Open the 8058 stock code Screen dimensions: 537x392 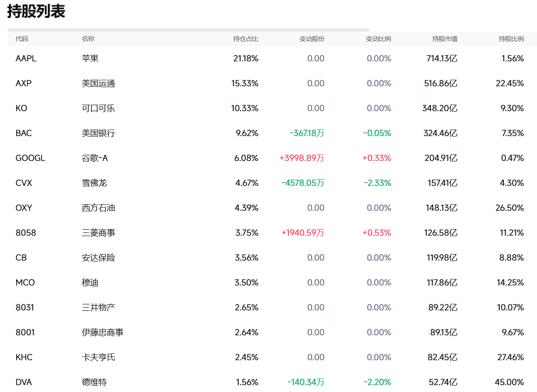(x=26, y=233)
